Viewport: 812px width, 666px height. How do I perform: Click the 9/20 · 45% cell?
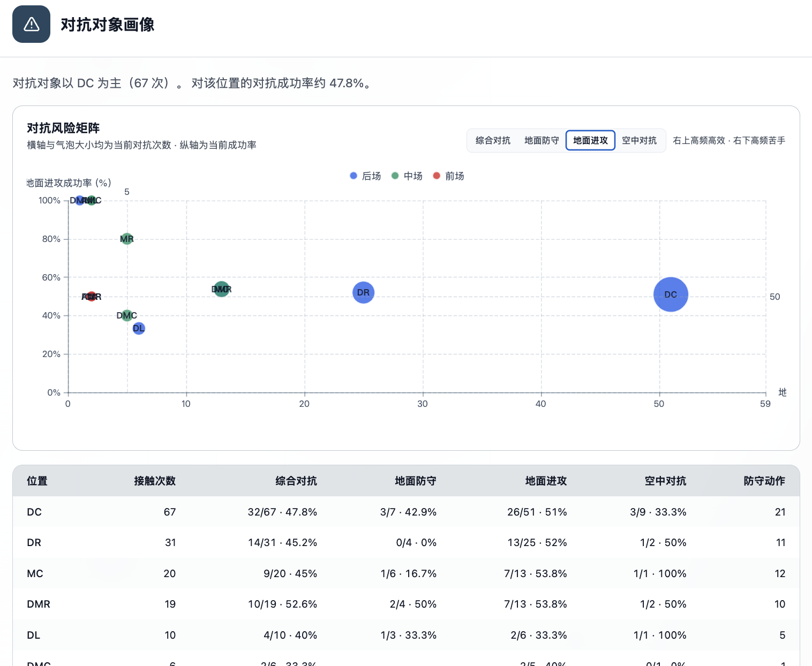pyautogui.click(x=290, y=573)
